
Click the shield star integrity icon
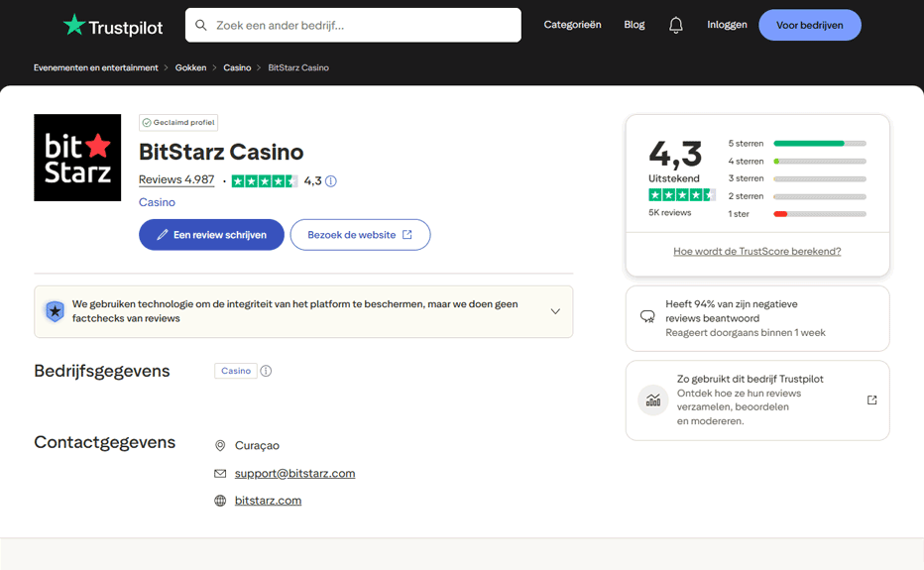coord(55,311)
